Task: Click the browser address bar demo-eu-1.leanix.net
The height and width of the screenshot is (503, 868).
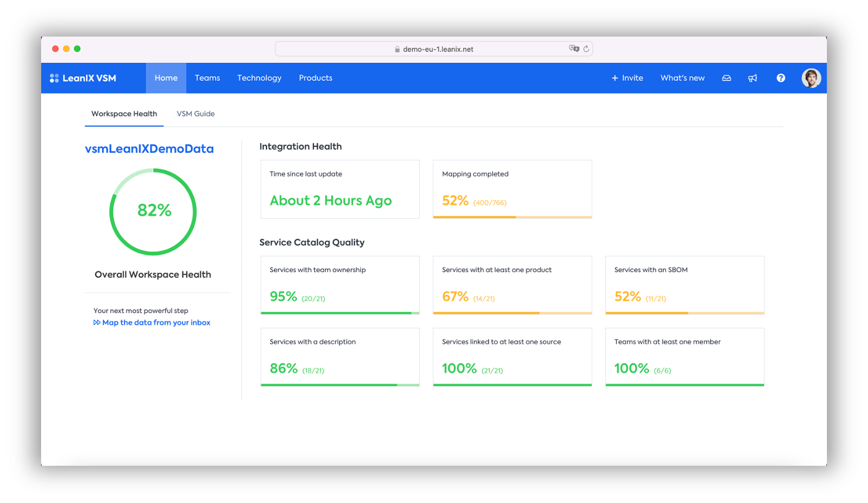Action: (434, 49)
